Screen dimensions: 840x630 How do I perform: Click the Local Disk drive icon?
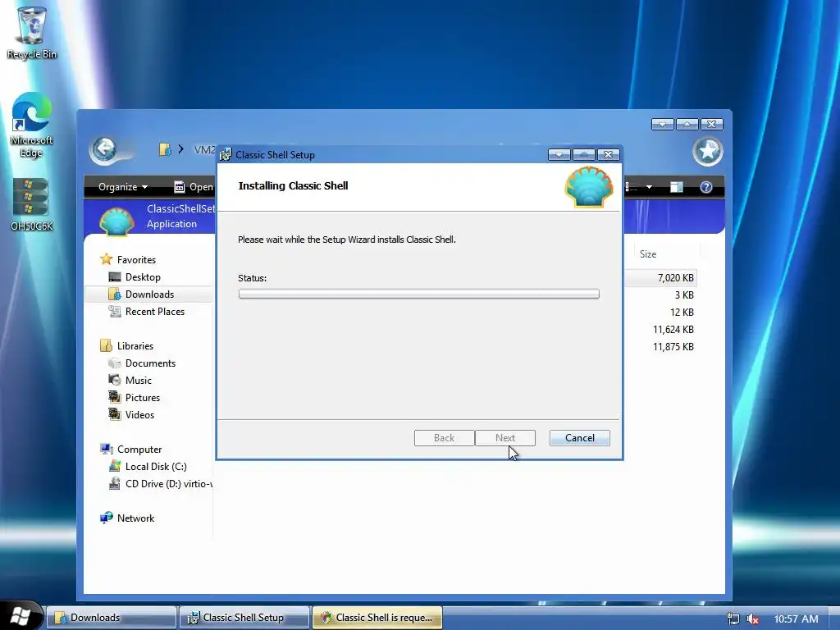[x=115, y=466]
